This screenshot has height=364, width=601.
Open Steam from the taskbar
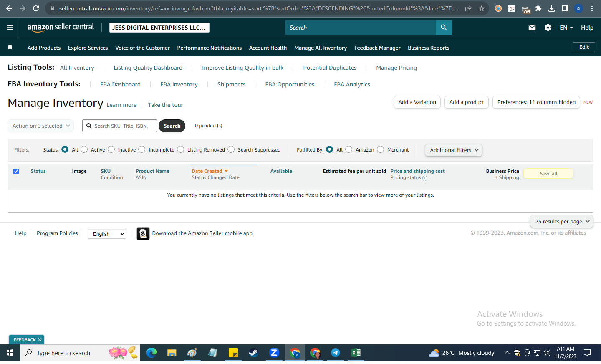tap(253, 353)
